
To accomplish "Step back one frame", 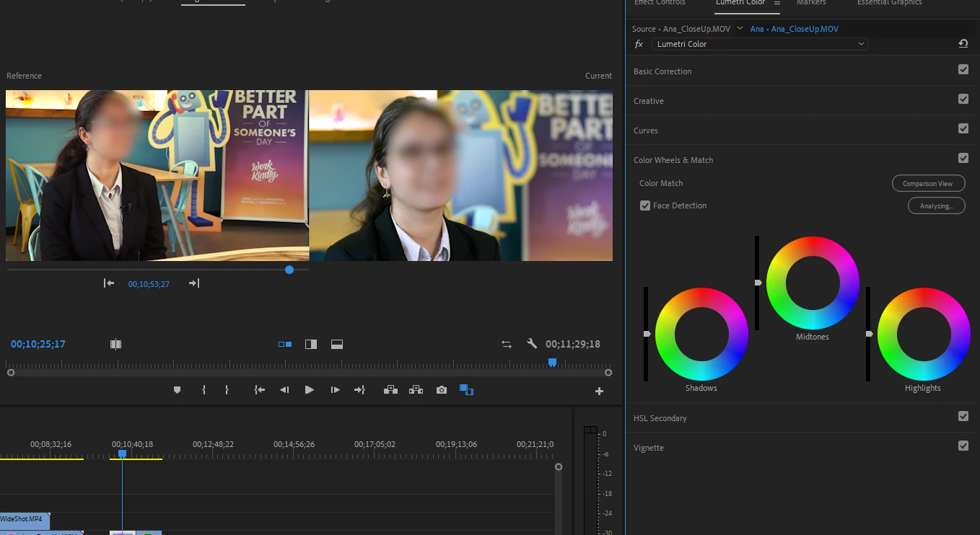I will pyautogui.click(x=284, y=390).
